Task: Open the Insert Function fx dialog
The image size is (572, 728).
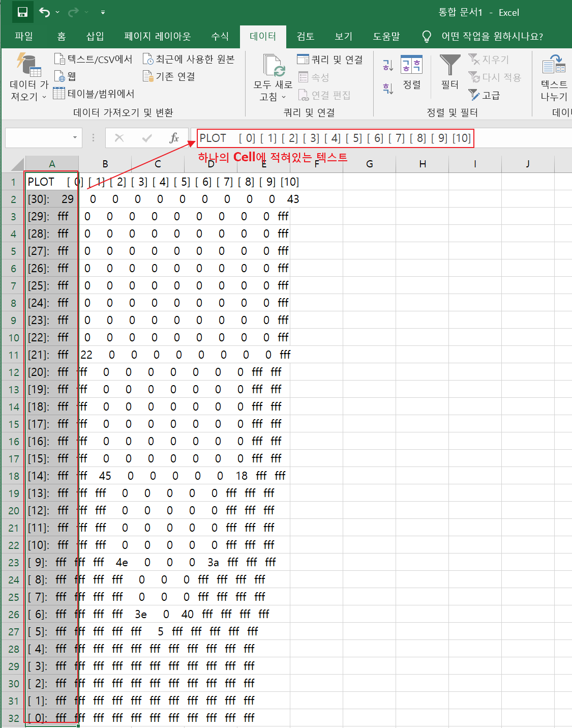Action: point(174,138)
